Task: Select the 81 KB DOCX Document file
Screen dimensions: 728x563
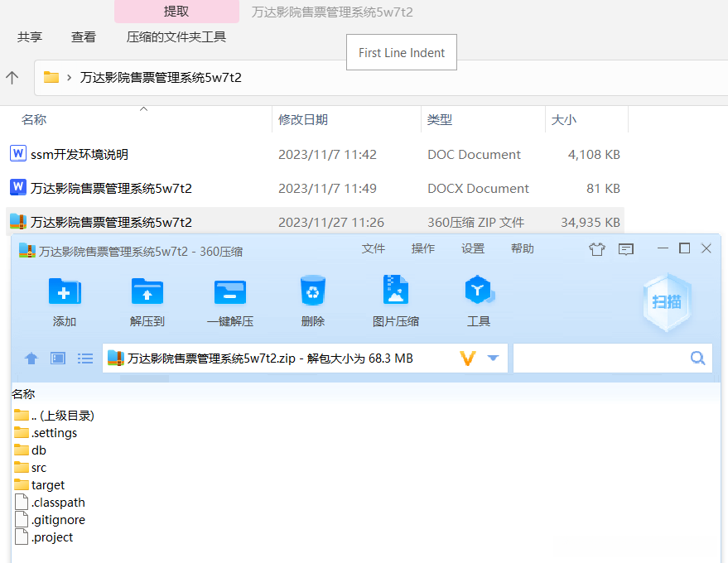Action: (x=315, y=188)
